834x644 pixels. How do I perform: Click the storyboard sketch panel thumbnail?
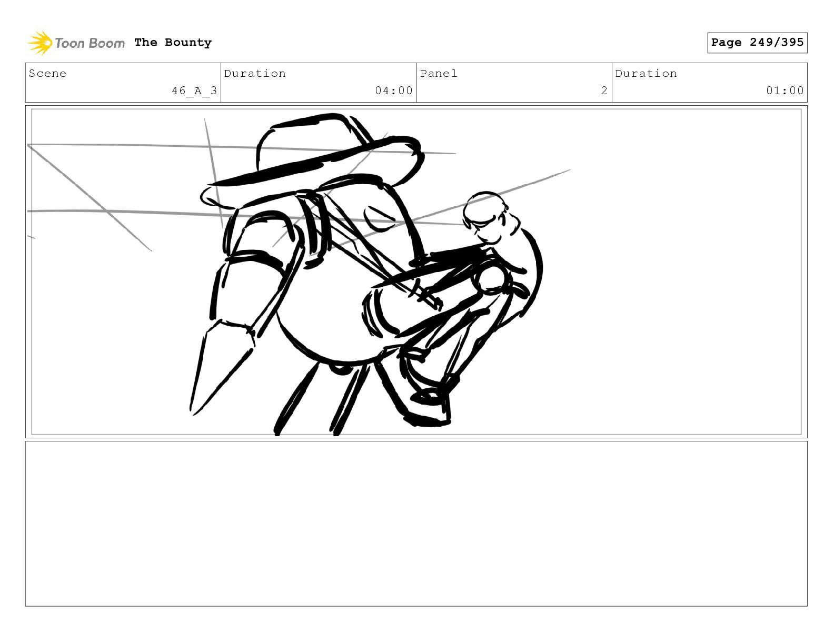tap(416, 271)
